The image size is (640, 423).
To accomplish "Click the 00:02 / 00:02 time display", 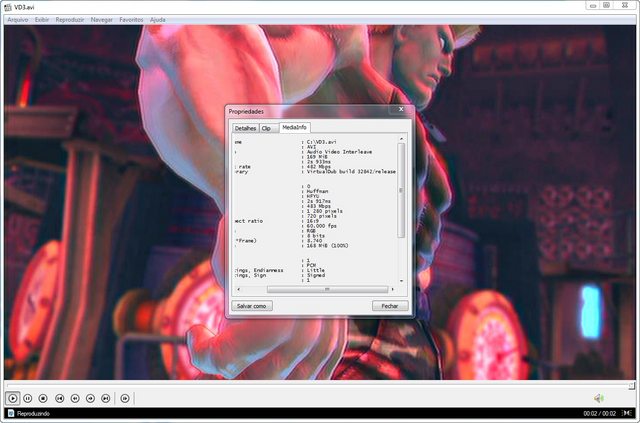I will tap(599, 414).
